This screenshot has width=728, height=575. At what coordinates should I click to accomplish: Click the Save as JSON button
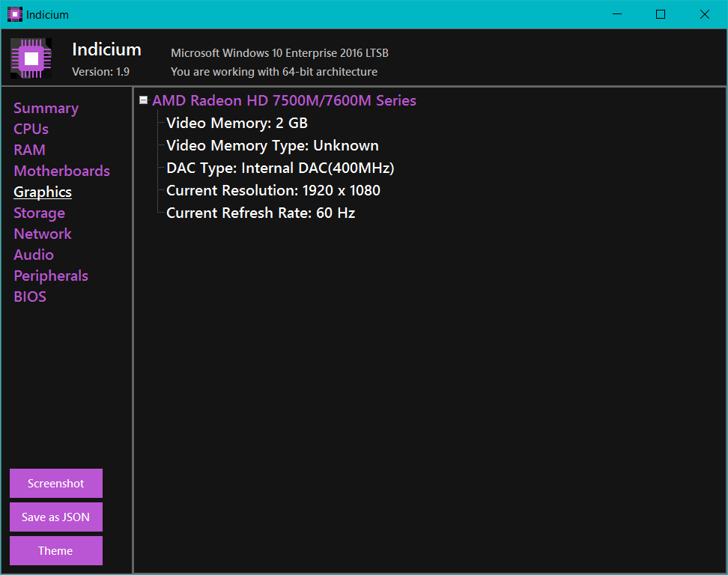click(x=56, y=517)
